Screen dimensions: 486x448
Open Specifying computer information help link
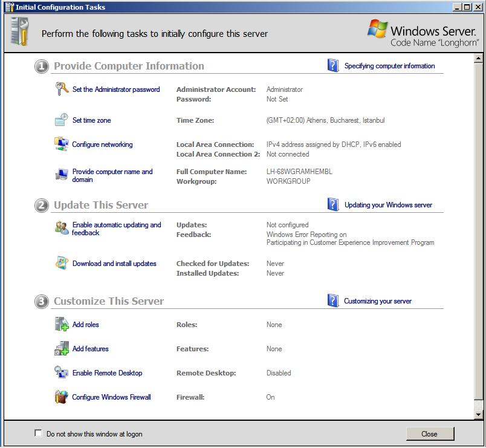pos(389,66)
